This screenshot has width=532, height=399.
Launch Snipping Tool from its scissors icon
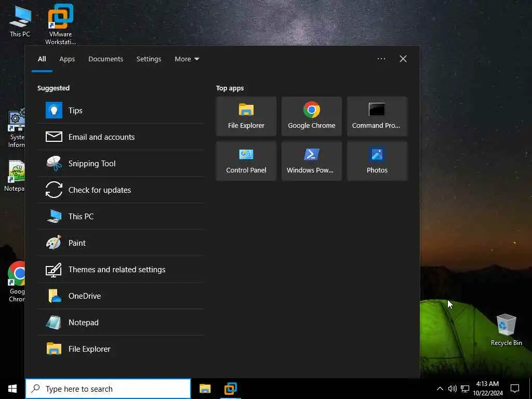point(54,163)
